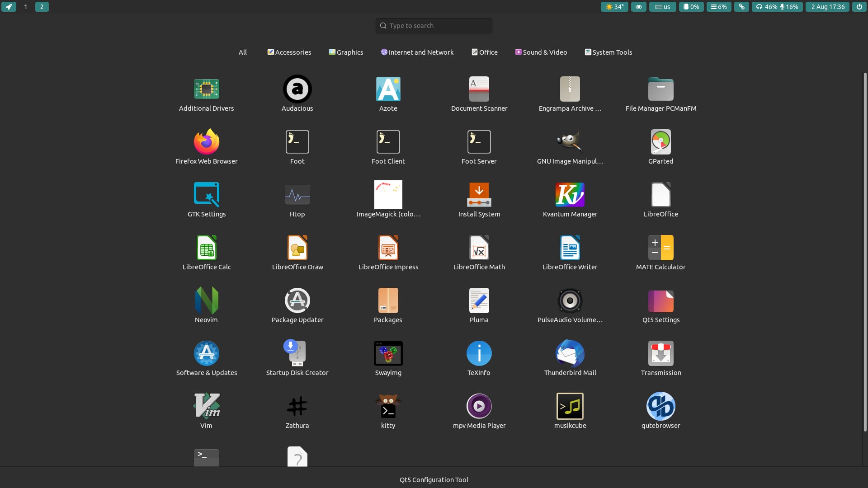Open Foot terminal

click(297, 147)
